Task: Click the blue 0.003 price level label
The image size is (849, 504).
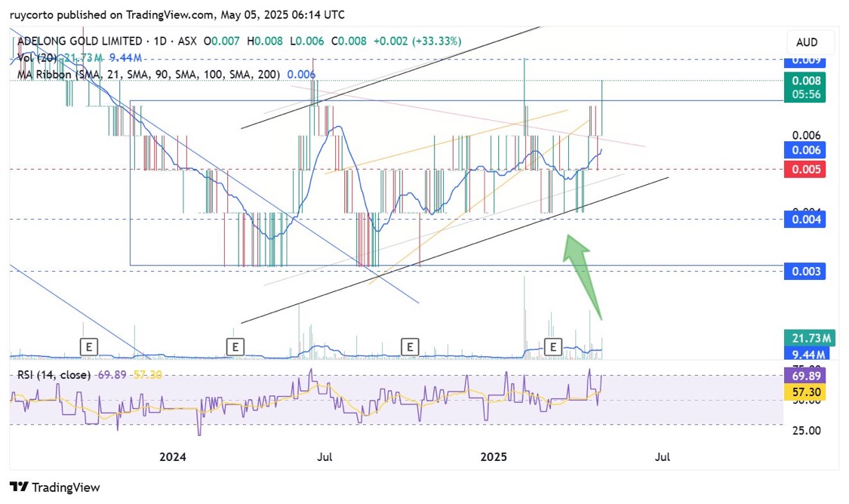Action: pyautogui.click(x=804, y=271)
